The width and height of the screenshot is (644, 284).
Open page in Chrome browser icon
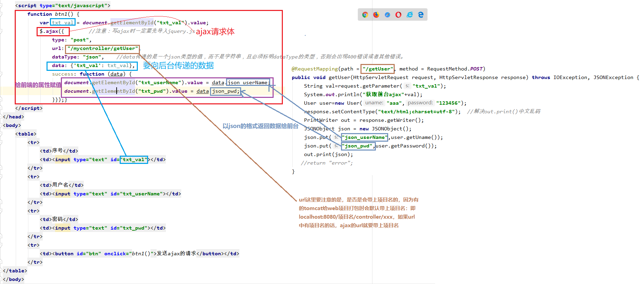tap(365, 15)
